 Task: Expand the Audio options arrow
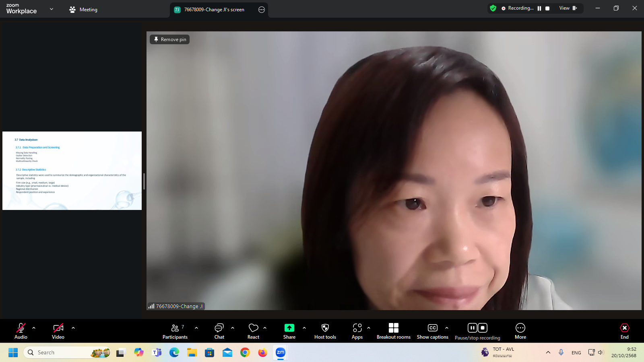(x=34, y=328)
